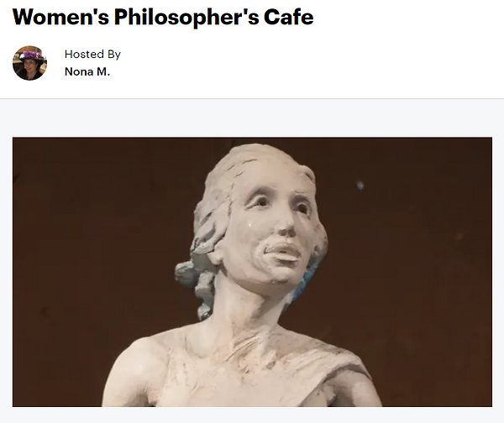Click the word "Cafe" in the heading
Viewport: 504px width, 423px height.
pos(289,17)
